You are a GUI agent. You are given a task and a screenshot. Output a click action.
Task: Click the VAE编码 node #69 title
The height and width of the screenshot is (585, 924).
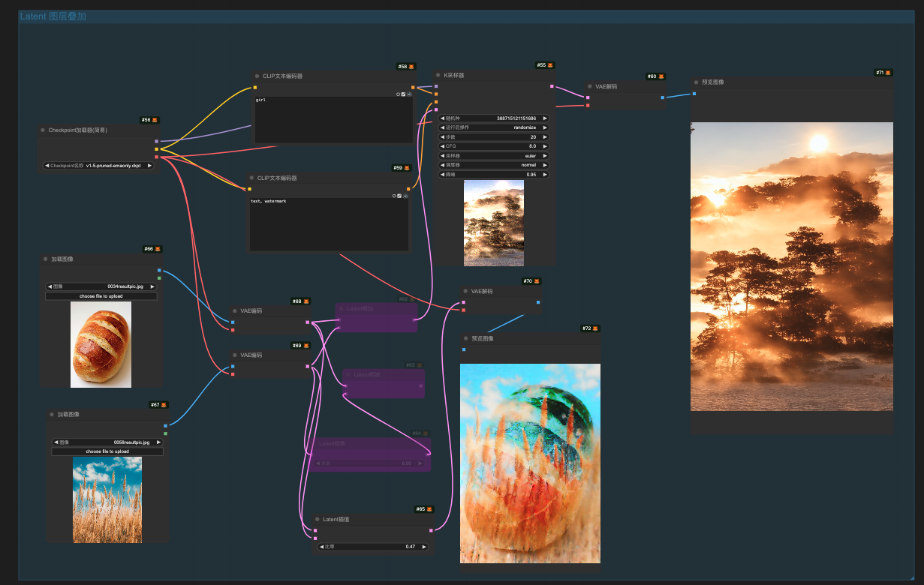251,355
